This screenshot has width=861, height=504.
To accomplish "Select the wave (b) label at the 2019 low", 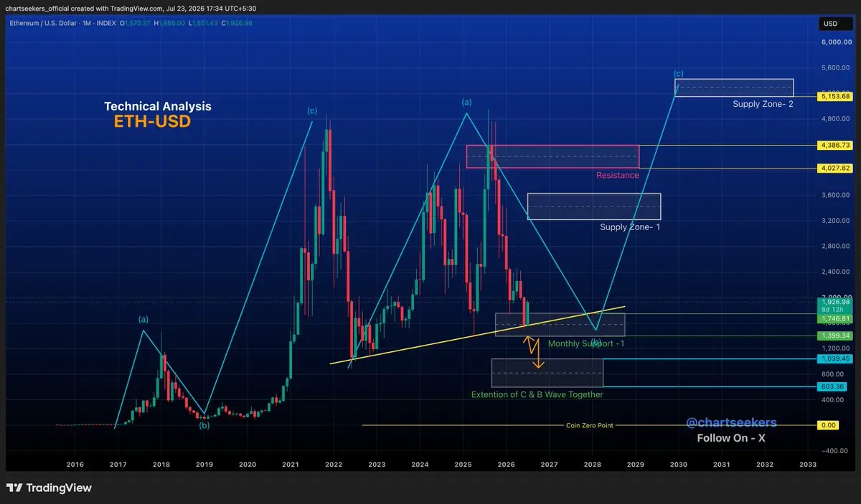I will [204, 425].
